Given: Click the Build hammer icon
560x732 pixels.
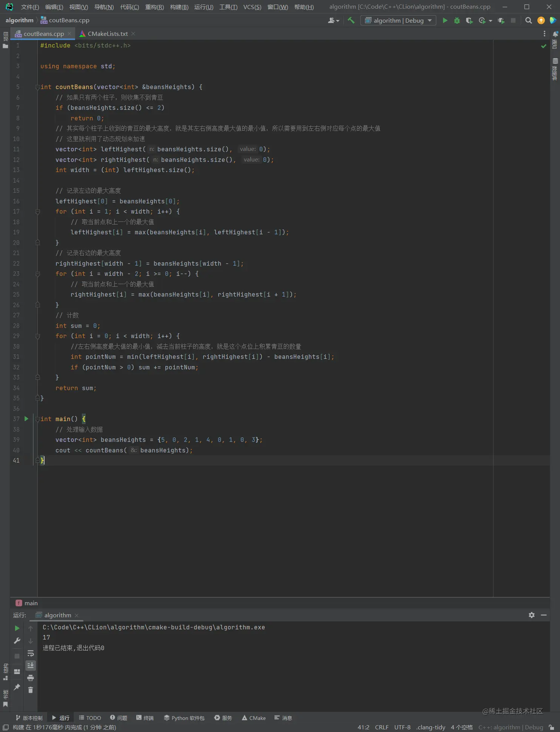Looking at the screenshot, I should [x=351, y=20].
